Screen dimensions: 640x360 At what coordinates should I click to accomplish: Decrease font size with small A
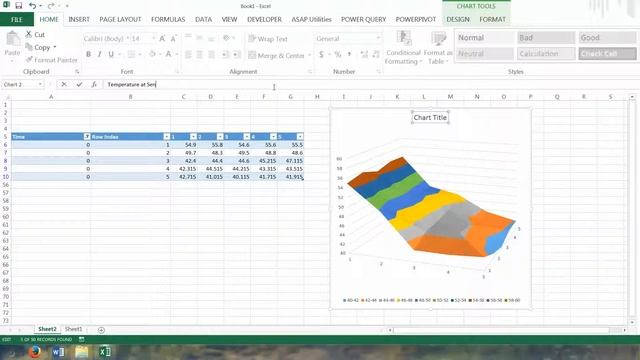tap(173, 39)
